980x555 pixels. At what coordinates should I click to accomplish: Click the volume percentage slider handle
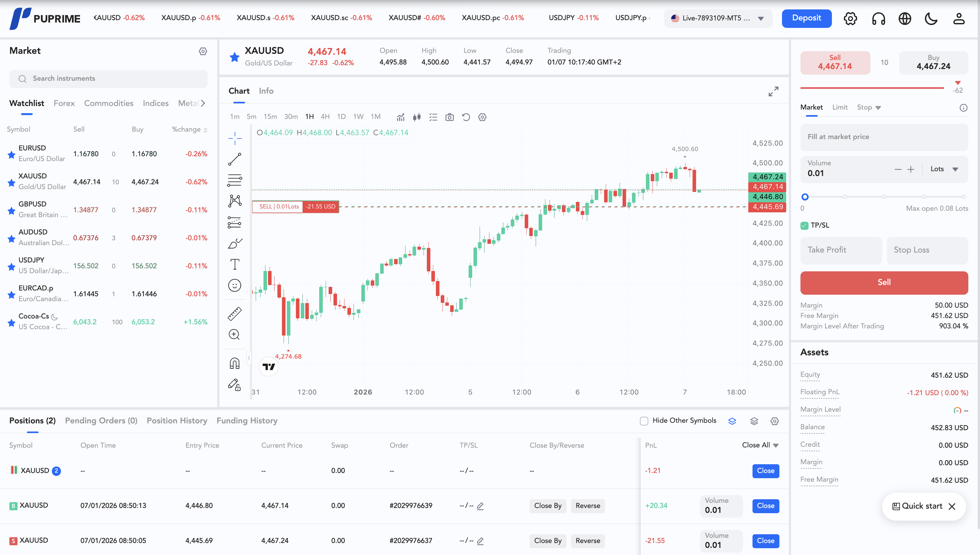coord(805,197)
